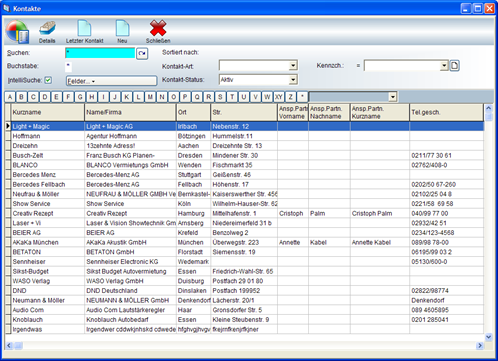Open the Kennzch. dropdown
The image size is (498, 361).
(444, 66)
